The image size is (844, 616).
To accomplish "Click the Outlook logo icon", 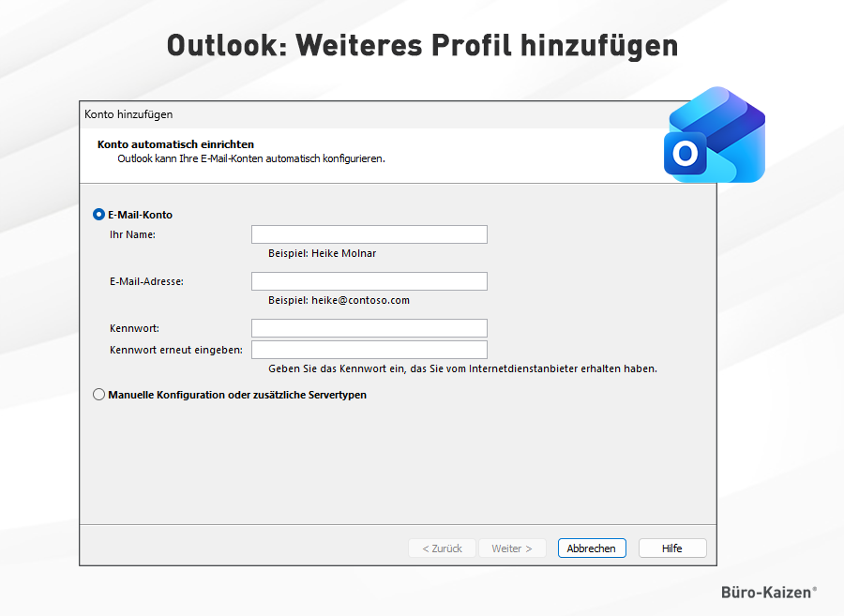I will 715,136.
